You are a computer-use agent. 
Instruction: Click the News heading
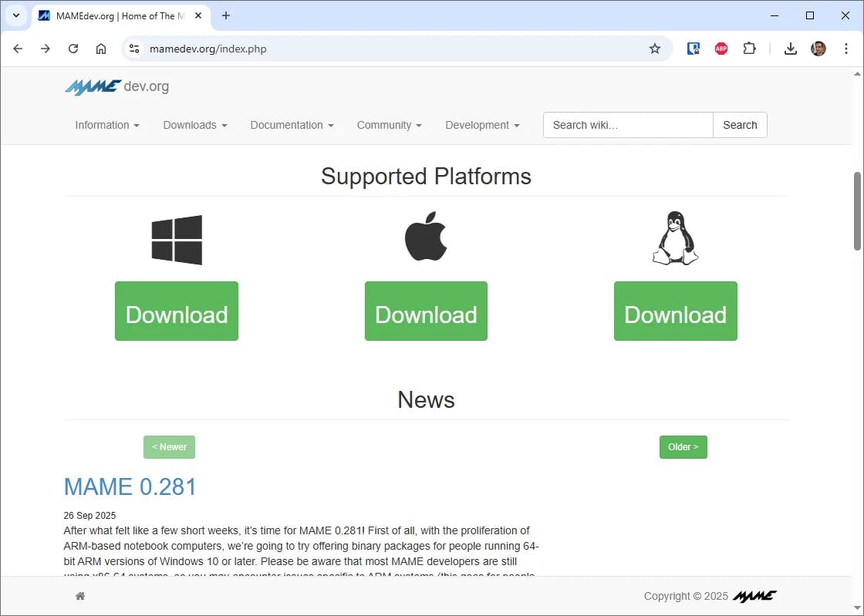coord(426,399)
